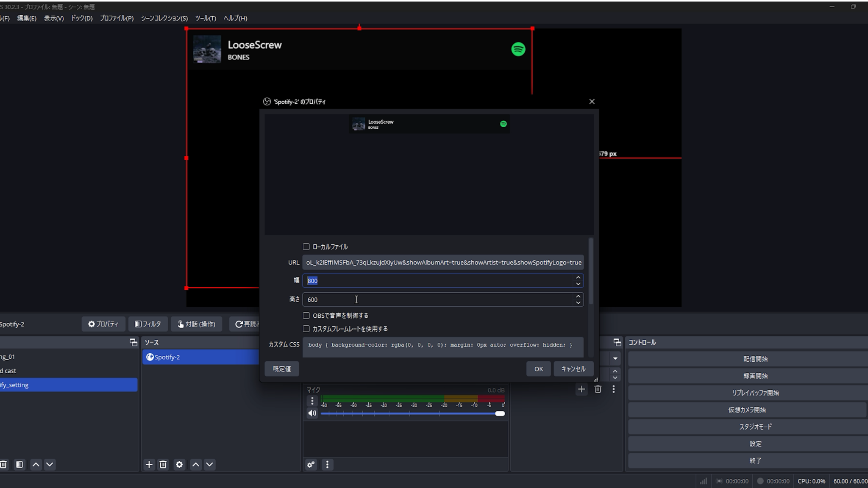Start streaming with 配信開始
868x488 pixels.
(756, 358)
